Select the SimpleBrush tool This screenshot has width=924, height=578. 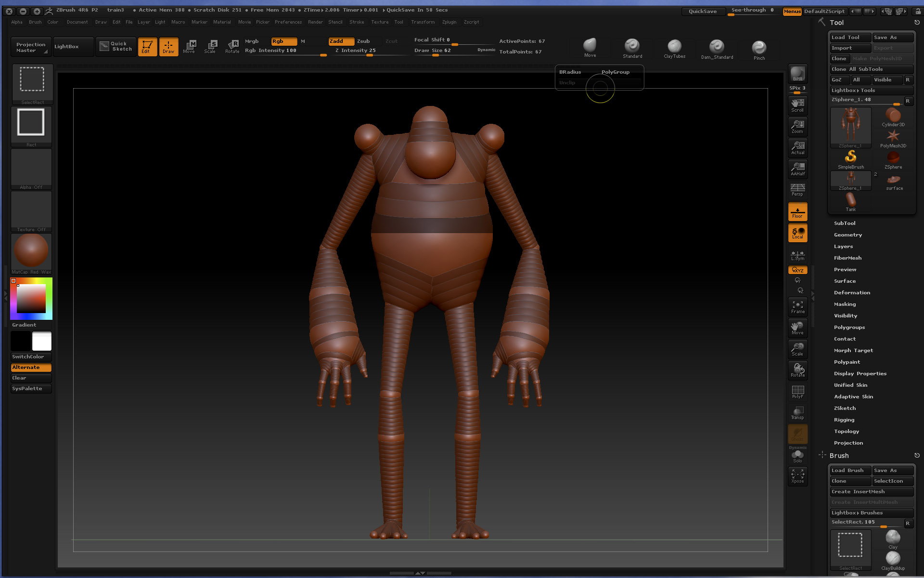(850, 160)
